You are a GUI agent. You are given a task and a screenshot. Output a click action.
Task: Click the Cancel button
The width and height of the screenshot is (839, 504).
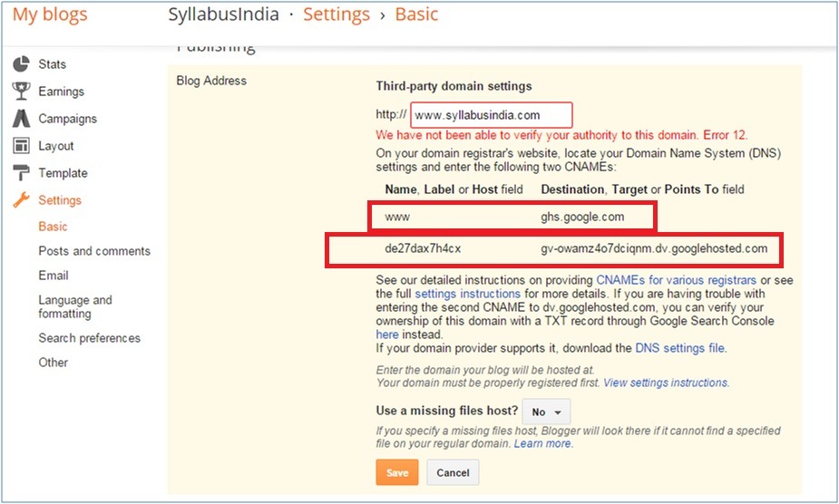[453, 472]
